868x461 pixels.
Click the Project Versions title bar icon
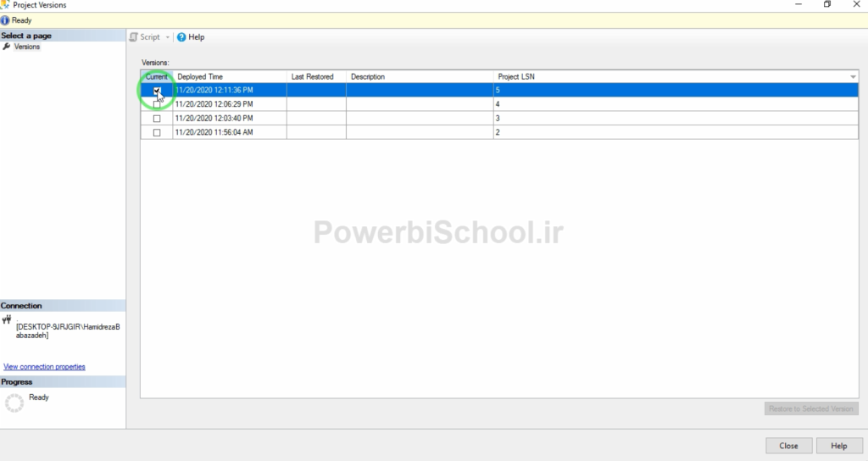click(x=5, y=5)
